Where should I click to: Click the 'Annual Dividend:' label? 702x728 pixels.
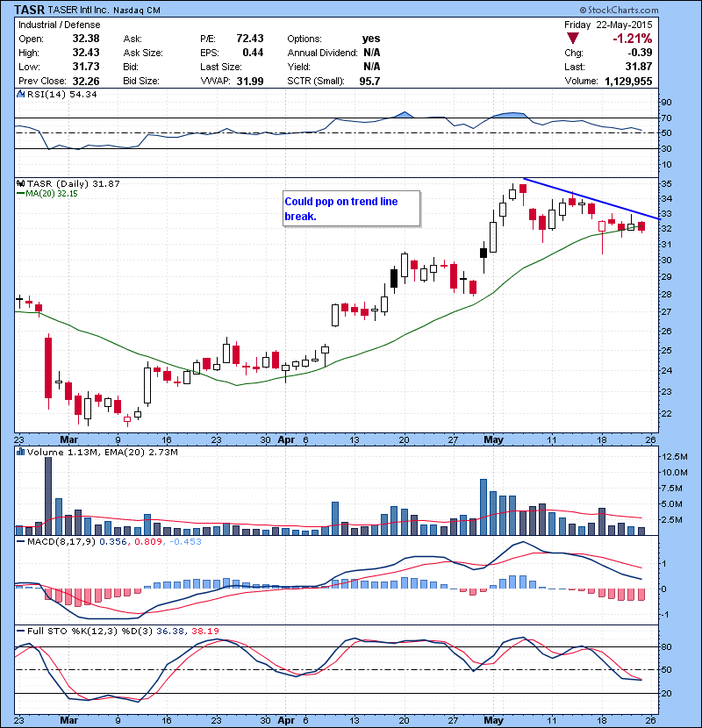click(x=322, y=53)
